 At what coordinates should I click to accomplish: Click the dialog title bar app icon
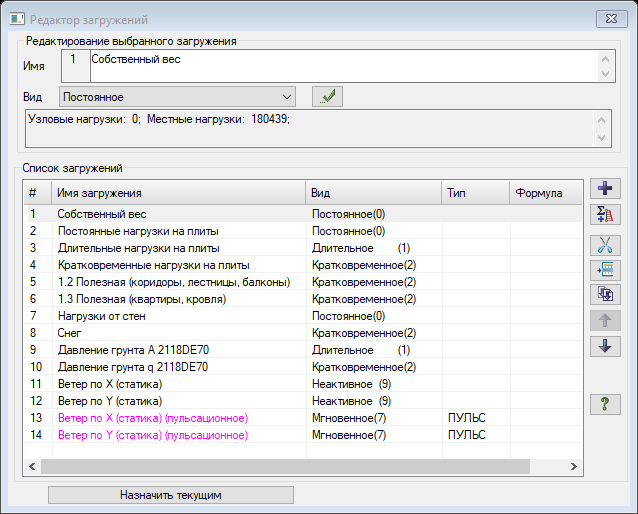point(17,19)
